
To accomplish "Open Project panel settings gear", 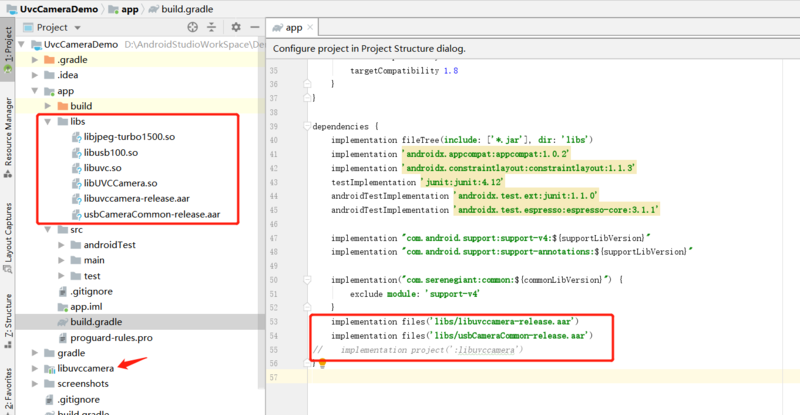I will point(235,28).
